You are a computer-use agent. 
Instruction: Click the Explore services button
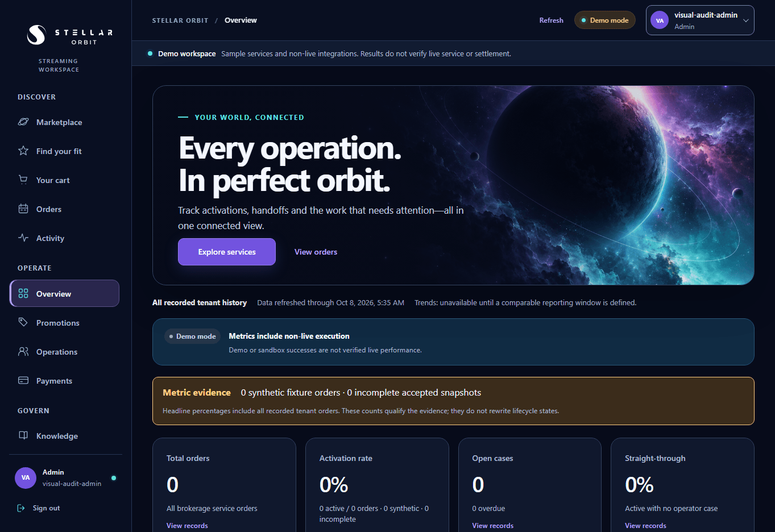pos(227,252)
